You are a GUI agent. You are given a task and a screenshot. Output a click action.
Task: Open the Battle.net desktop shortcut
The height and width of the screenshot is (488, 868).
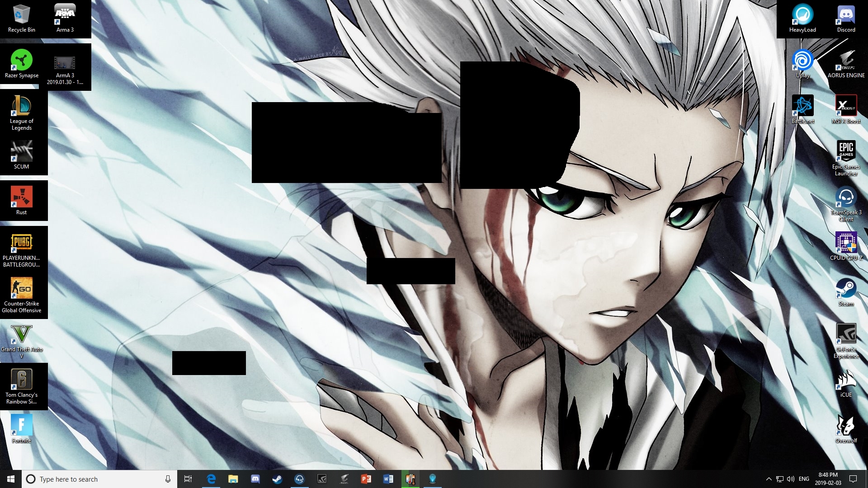pyautogui.click(x=802, y=108)
